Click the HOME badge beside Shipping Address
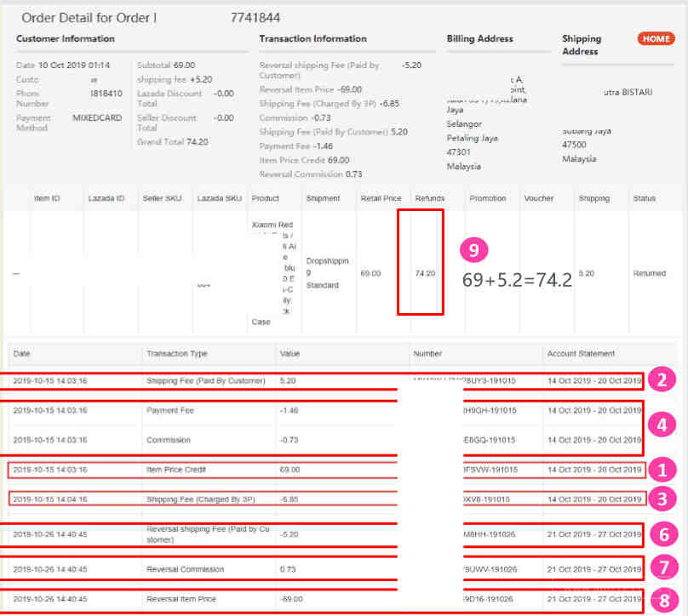 click(656, 38)
